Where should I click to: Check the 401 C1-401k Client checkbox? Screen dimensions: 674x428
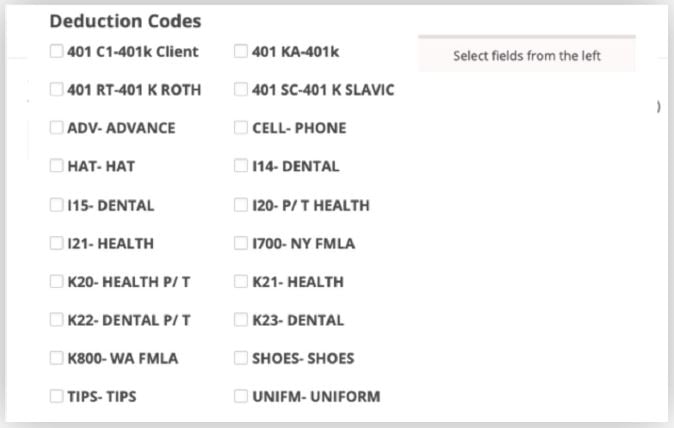coord(57,52)
